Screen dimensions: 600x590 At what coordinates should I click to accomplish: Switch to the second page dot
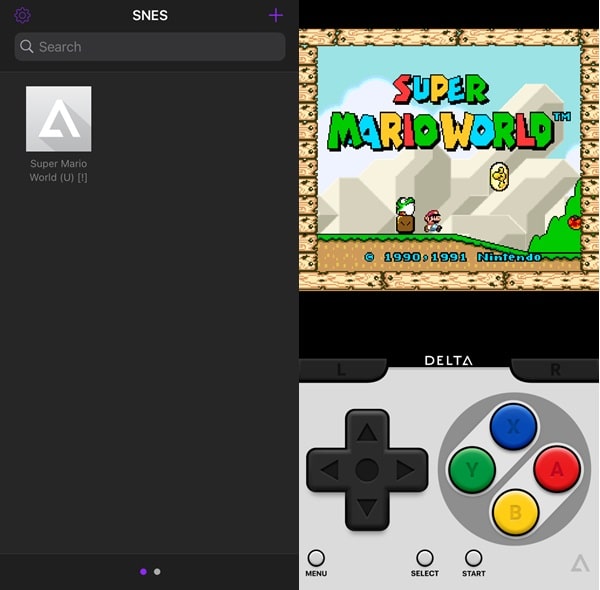pos(157,572)
